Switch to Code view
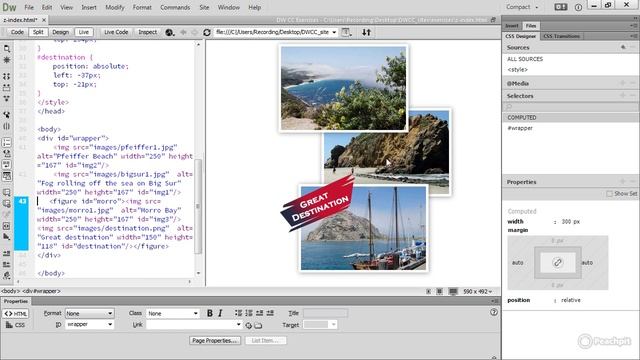The height and width of the screenshot is (360, 640). click(17, 32)
